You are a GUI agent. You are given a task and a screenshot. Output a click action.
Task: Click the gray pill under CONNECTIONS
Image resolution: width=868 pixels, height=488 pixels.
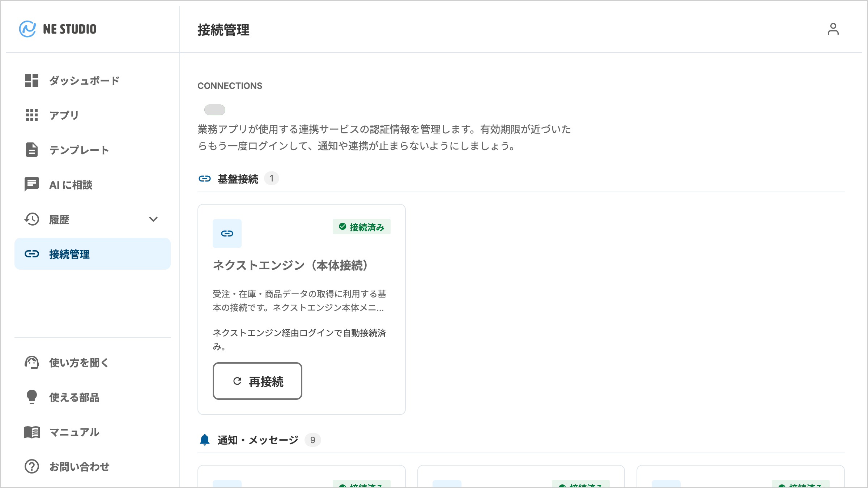click(x=215, y=110)
